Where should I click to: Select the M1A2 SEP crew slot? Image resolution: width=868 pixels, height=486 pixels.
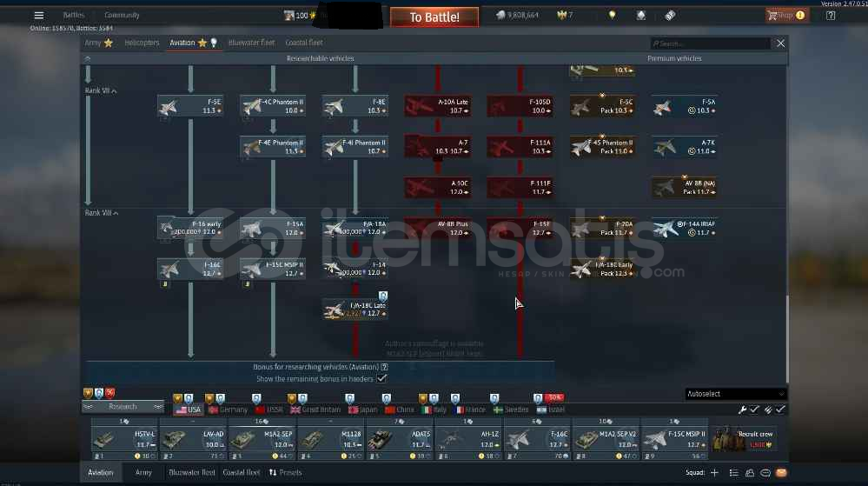pyautogui.click(x=262, y=439)
